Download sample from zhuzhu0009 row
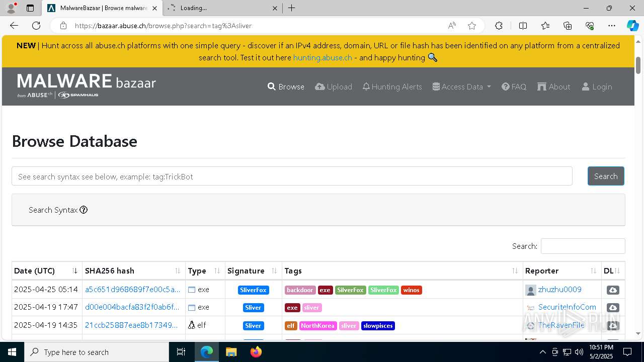The height and width of the screenshot is (362, 644). click(x=613, y=290)
